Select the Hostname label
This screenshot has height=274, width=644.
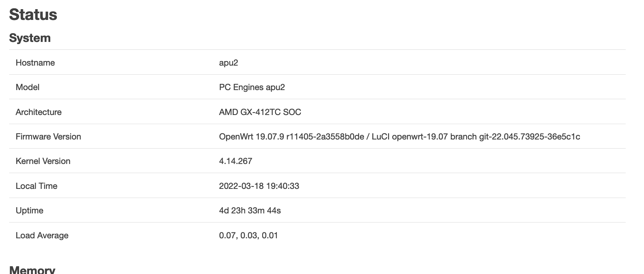point(35,63)
